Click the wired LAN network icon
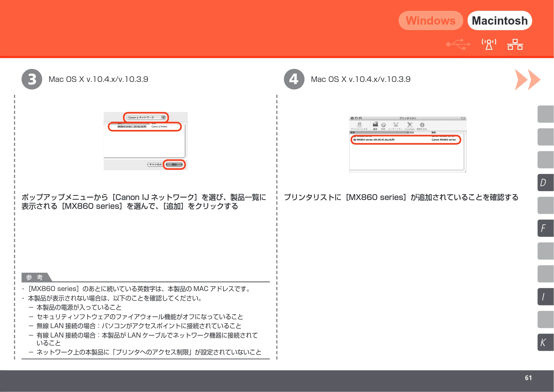Image resolution: width=554 pixels, height=392 pixels. [x=515, y=44]
